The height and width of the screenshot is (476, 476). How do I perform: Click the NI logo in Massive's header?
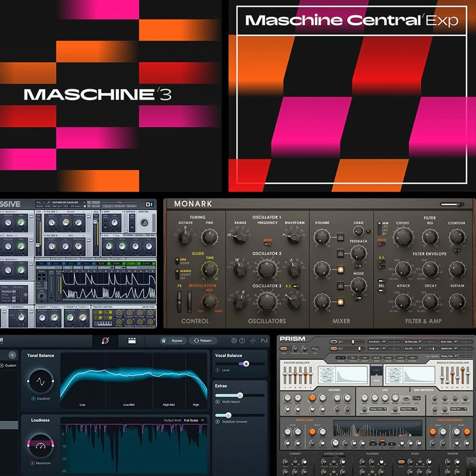pyautogui.click(x=150, y=203)
